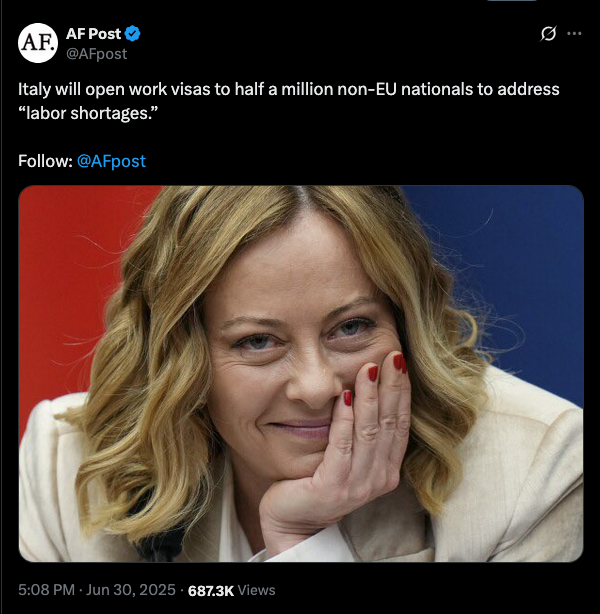Viewport: 600px width, 614px height.
Task: Click the blue verified checkmark badge
Action: (x=132, y=34)
